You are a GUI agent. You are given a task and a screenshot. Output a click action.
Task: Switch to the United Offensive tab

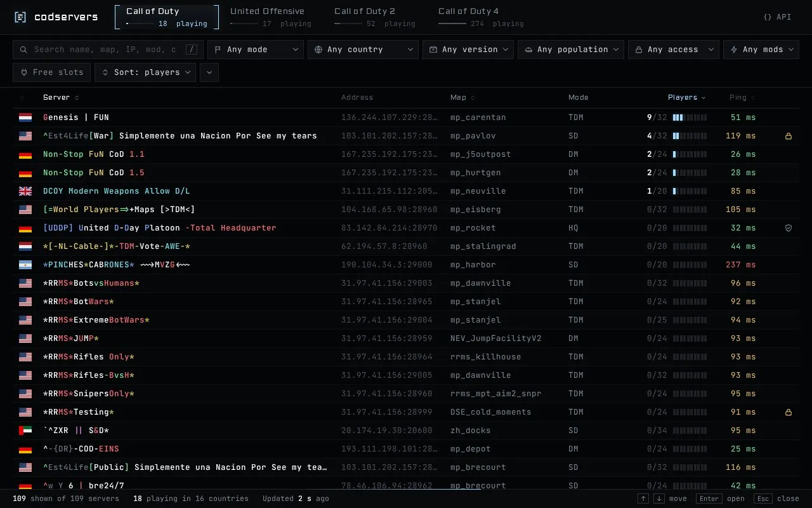(x=271, y=17)
